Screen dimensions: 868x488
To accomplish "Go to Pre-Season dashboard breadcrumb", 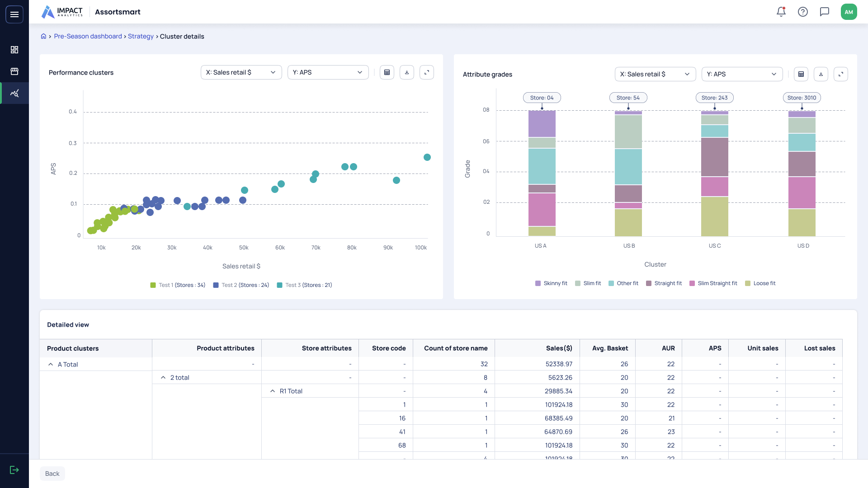I will (88, 37).
